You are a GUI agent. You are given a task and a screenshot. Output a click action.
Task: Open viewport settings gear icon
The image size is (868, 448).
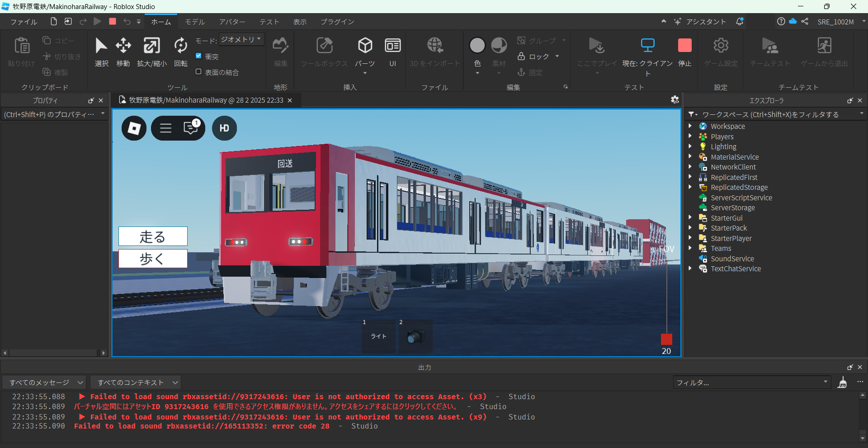pyautogui.click(x=675, y=100)
